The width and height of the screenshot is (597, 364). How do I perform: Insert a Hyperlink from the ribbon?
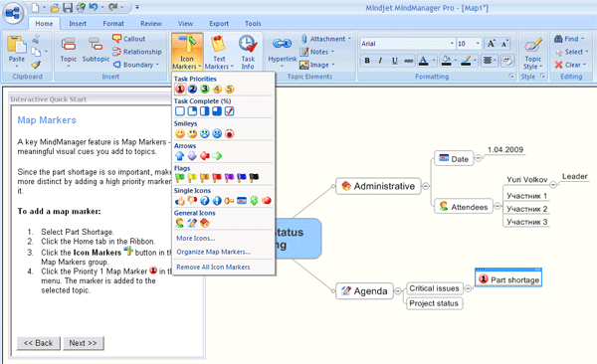283,52
